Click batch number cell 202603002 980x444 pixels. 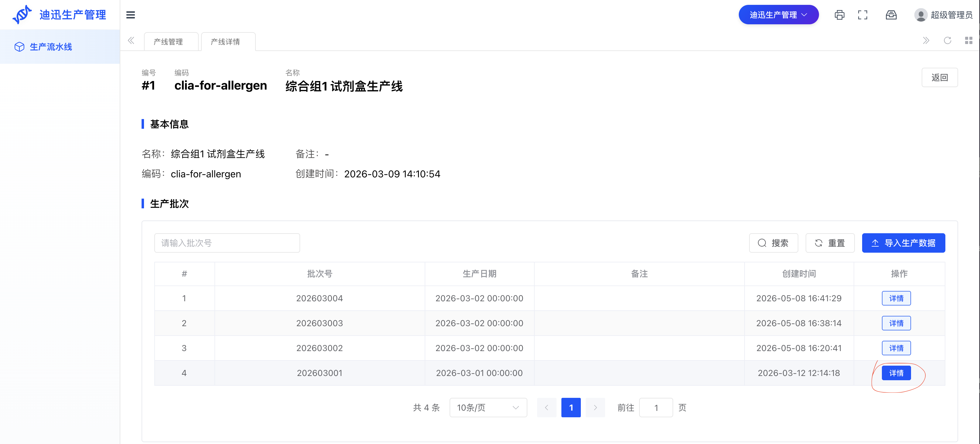(x=320, y=348)
